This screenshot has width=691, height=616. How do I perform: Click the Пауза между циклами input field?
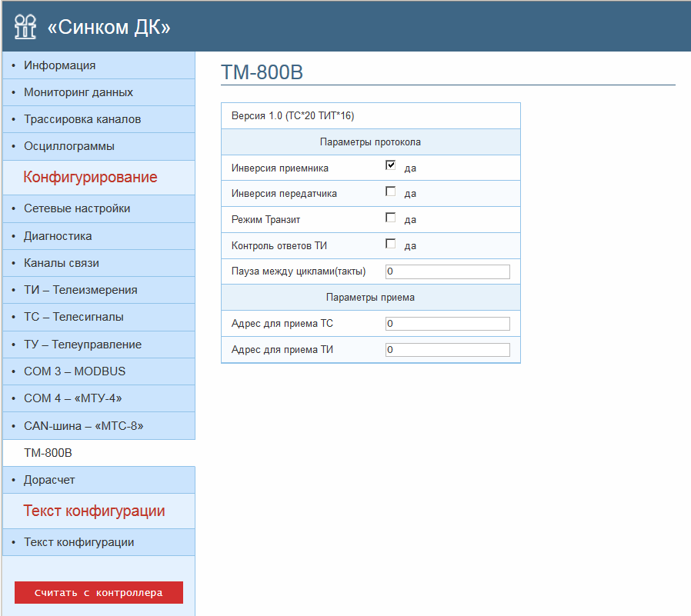pos(447,271)
